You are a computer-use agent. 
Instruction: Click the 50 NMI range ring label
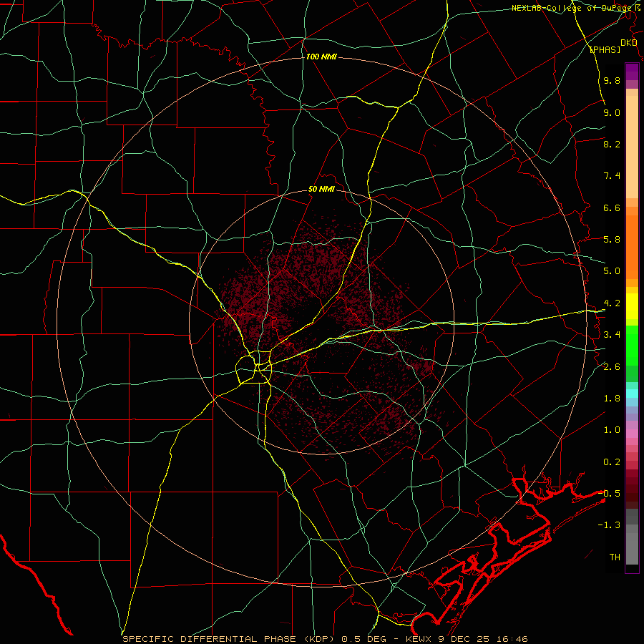point(321,189)
